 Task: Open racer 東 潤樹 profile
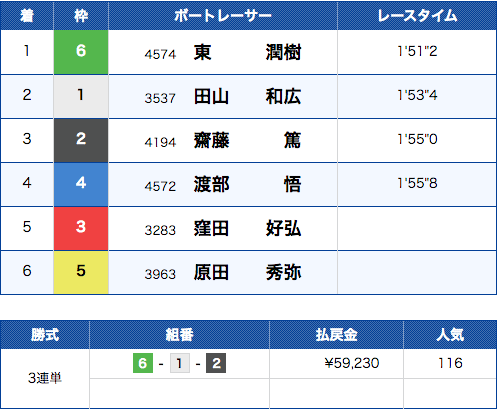tap(247, 52)
